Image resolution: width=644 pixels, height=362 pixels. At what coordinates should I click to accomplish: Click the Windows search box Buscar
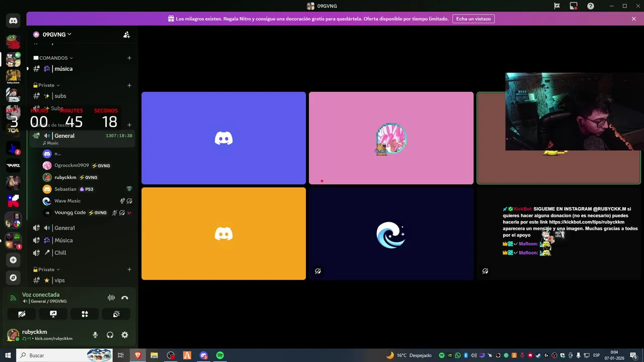pos(64,355)
